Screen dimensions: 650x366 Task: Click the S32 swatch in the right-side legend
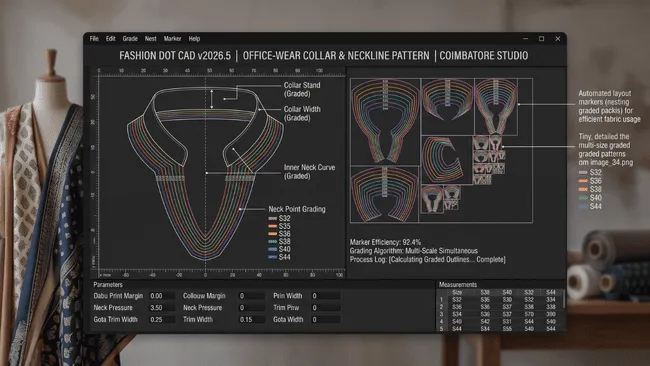click(x=583, y=172)
